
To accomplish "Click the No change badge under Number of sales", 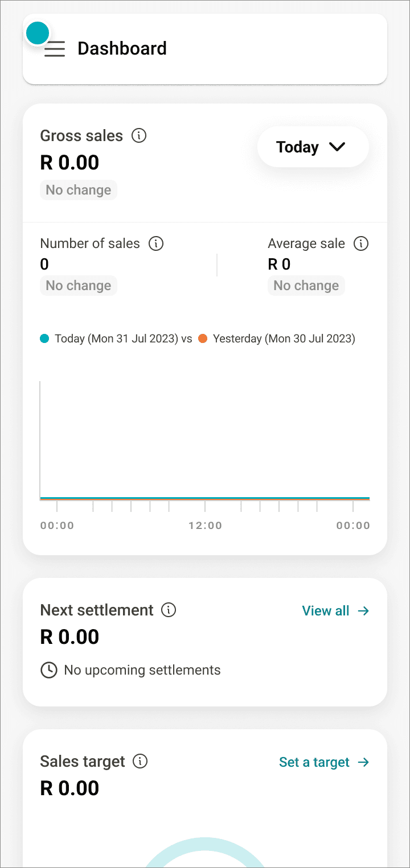I will (x=79, y=286).
